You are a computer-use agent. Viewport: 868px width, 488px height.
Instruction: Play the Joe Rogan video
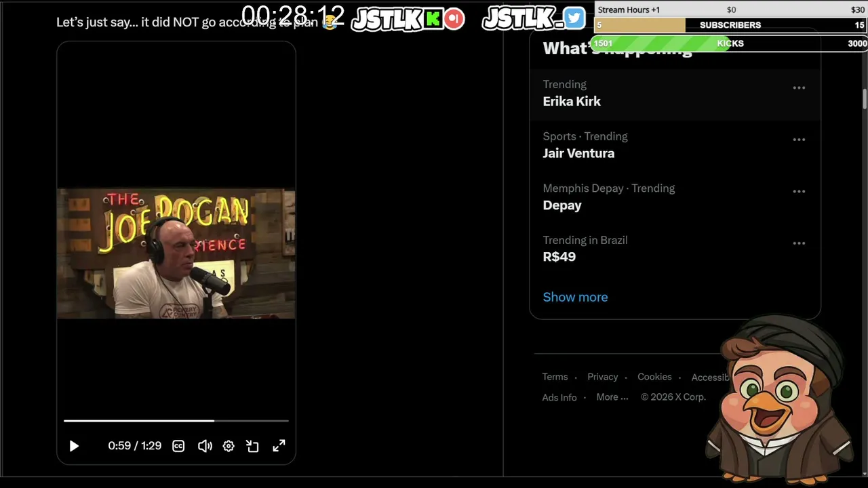[x=74, y=446]
